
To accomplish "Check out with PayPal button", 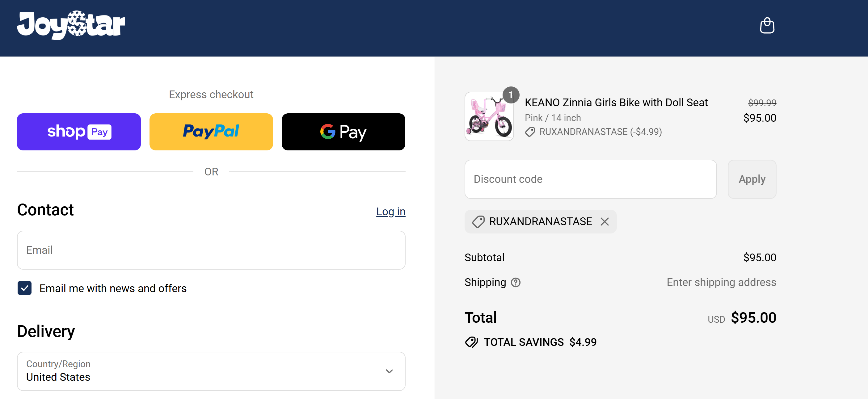I will [211, 132].
